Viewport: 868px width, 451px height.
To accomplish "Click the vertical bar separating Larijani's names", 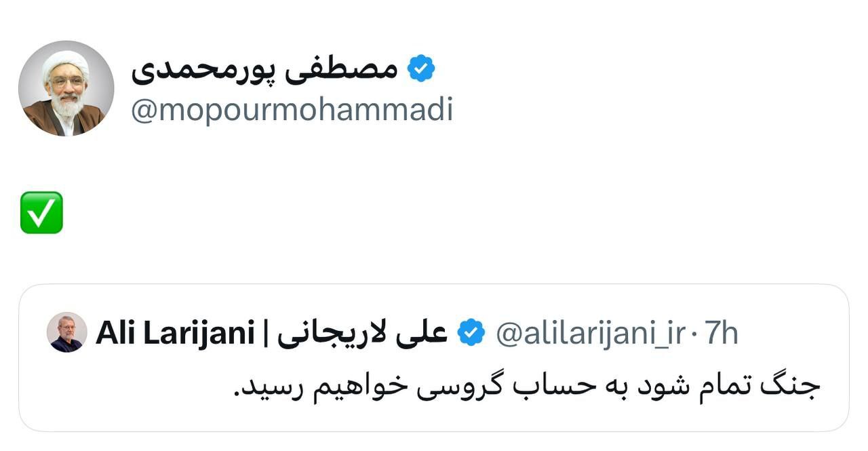I will pyautogui.click(x=265, y=333).
